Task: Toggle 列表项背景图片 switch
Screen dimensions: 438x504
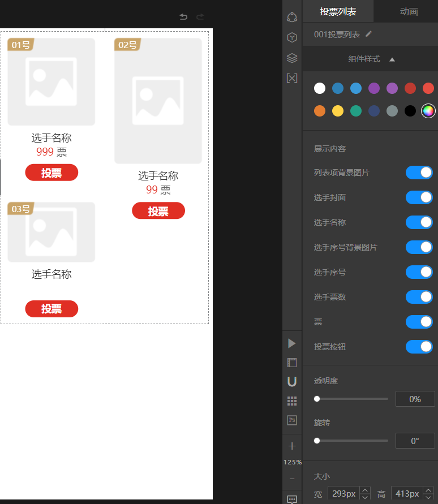Action: coord(419,173)
